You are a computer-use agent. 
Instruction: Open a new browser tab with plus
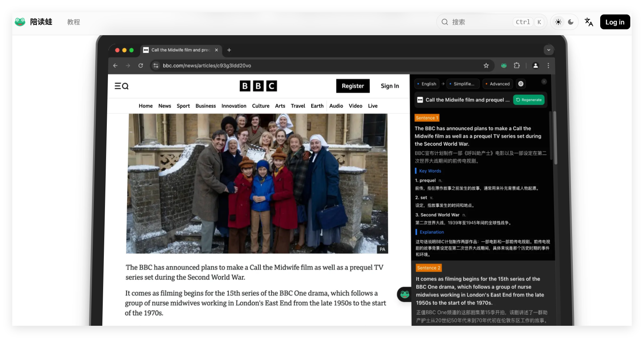tap(229, 50)
